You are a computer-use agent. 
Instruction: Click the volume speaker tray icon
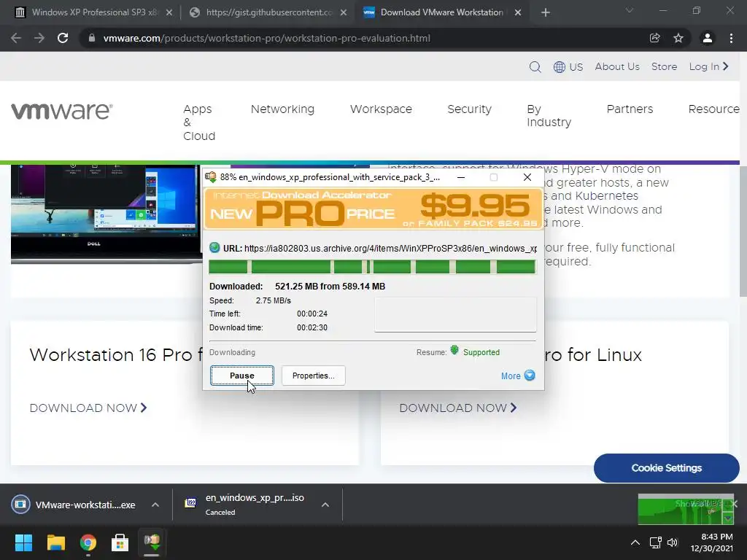tap(672, 542)
